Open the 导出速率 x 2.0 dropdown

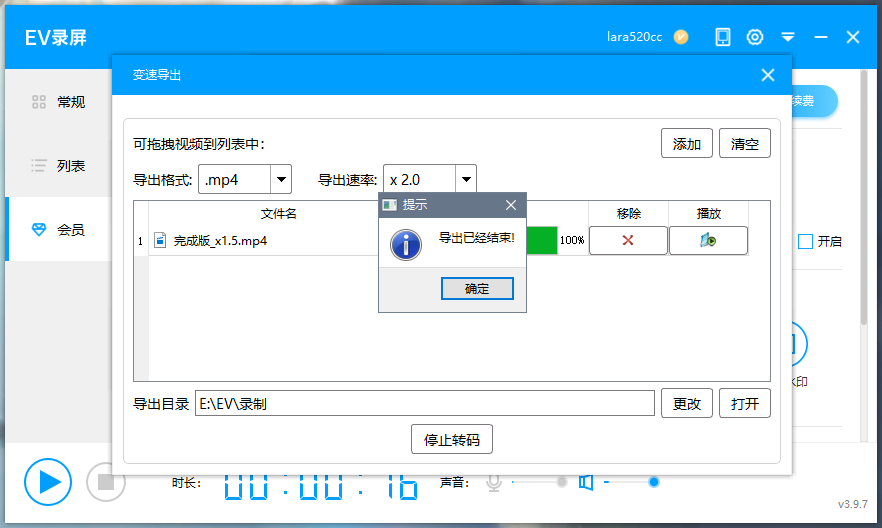[x=430, y=179]
